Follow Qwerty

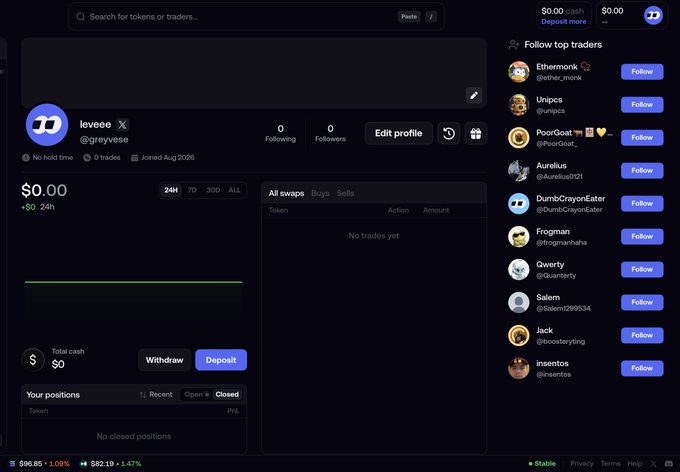[642, 269]
